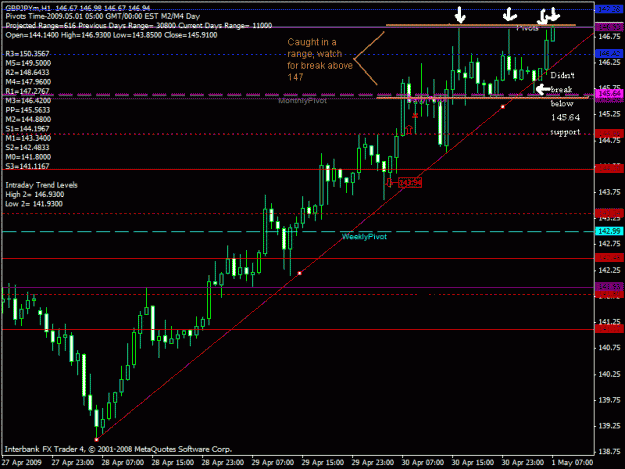Click the red down-arrow beside the 143.94 label
Screen dimensions: 625x469
tap(389, 182)
